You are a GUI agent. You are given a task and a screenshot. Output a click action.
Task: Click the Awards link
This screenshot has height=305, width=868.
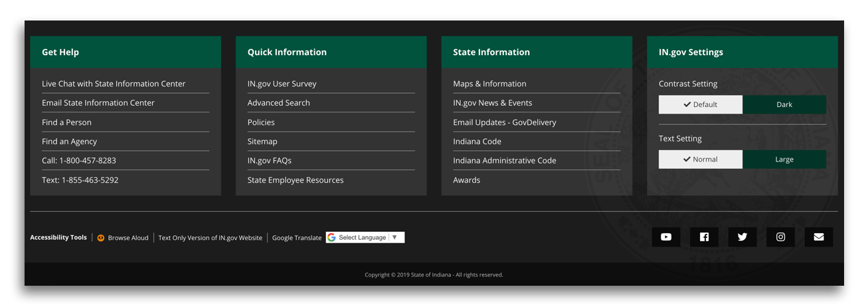click(466, 180)
